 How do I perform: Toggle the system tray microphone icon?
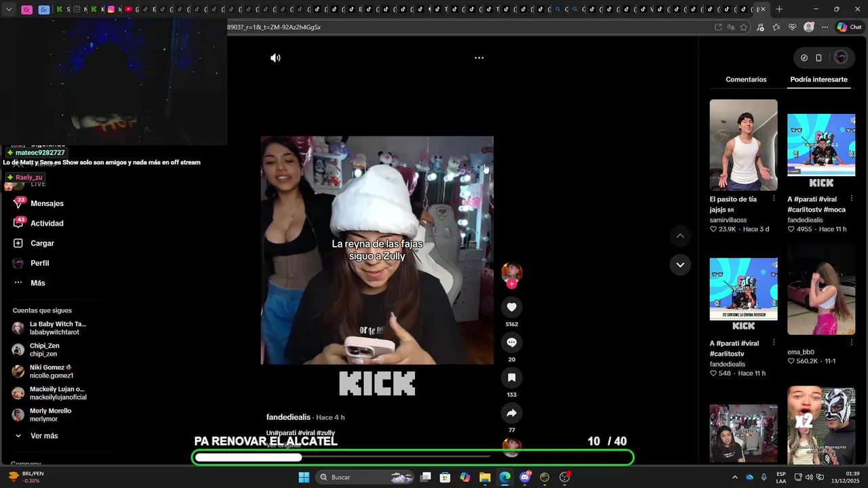click(764, 477)
